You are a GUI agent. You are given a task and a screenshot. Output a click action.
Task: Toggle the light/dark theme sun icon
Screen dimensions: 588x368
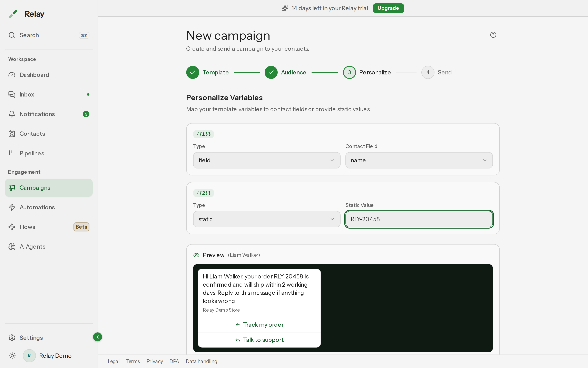coord(12,356)
